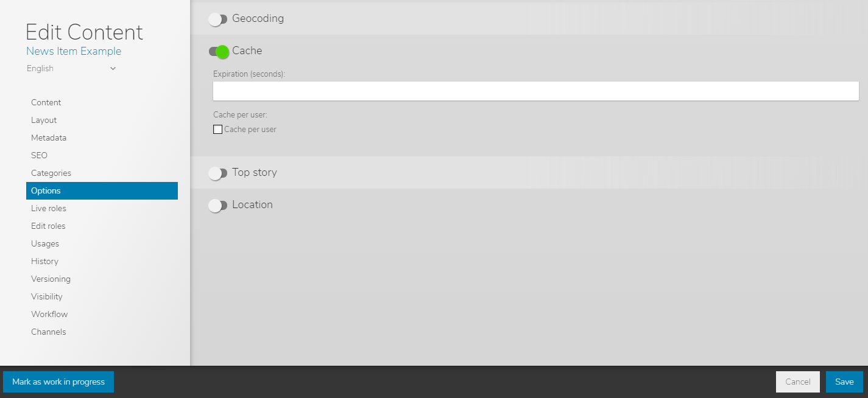
Task: Click the language dropdown chevron arrow
Action: (x=113, y=69)
